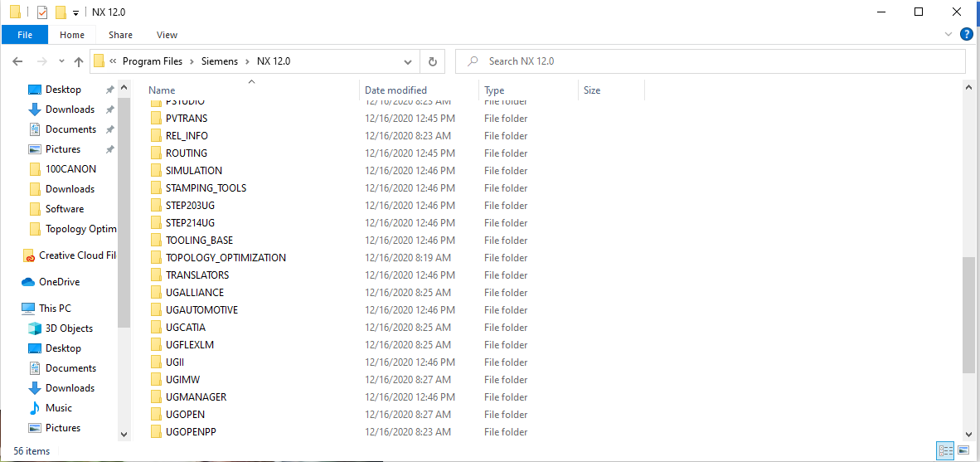Select the UGII folder name
Screen dimensions: 980x462
pos(175,362)
